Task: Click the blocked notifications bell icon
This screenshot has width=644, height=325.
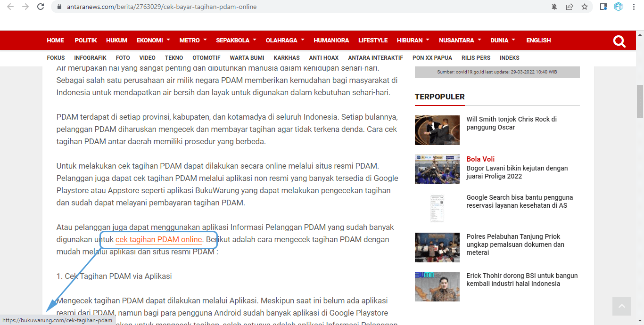Action: 554,7
